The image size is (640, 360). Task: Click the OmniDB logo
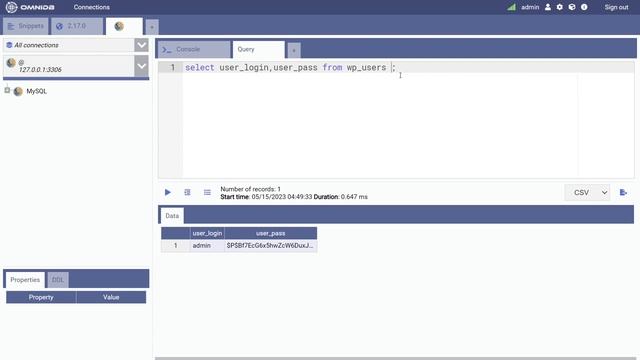[x=30, y=7]
